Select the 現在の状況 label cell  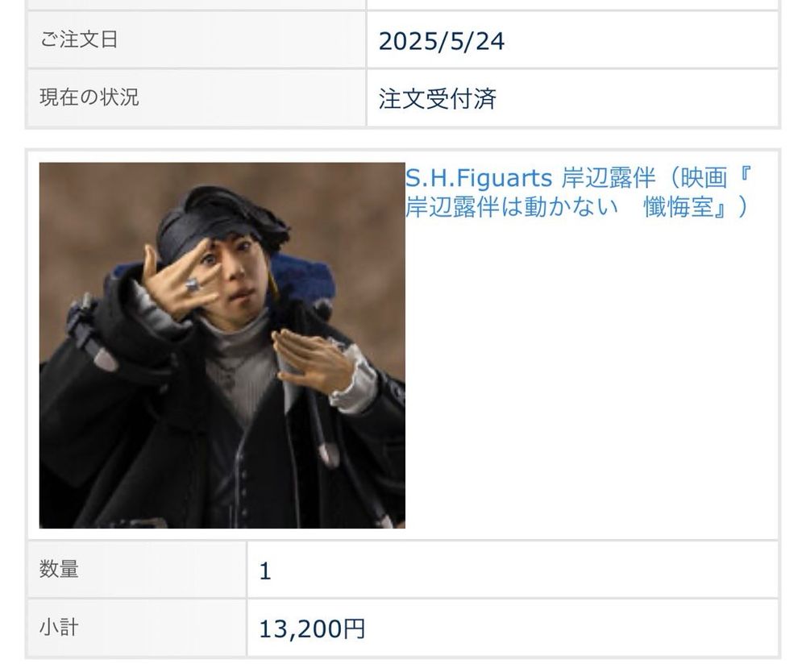[197, 97]
